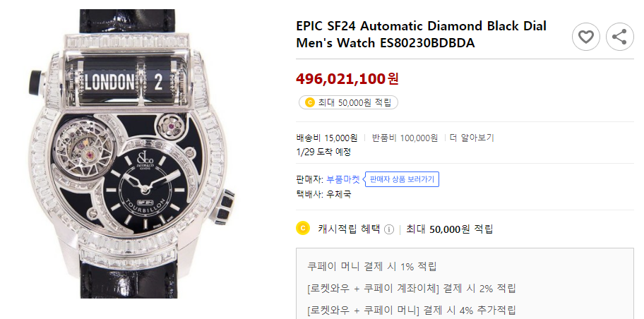The image size is (644, 319).
Task: Click the 더 알아보기 link
Action: tap(472, 138)
